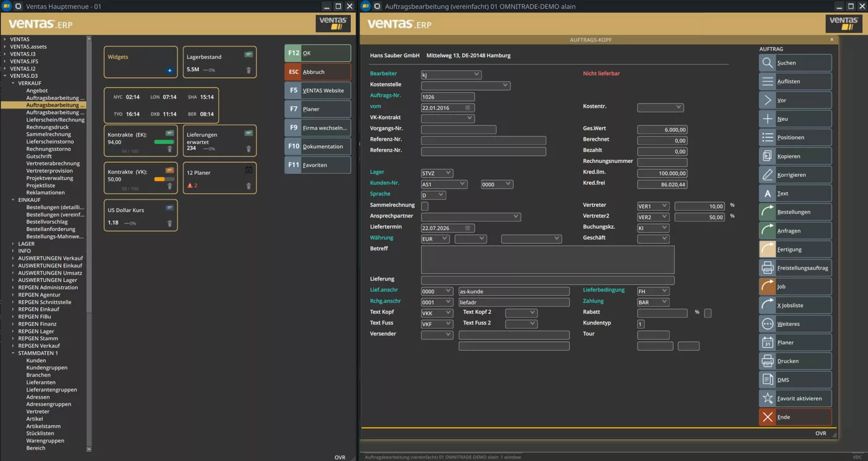Image resolution: width=868 pixels, height=461 pixels.
Task: Open the Zahlung dropdown showing BAR
Action: pyautogui.click(x=653, y=302)
